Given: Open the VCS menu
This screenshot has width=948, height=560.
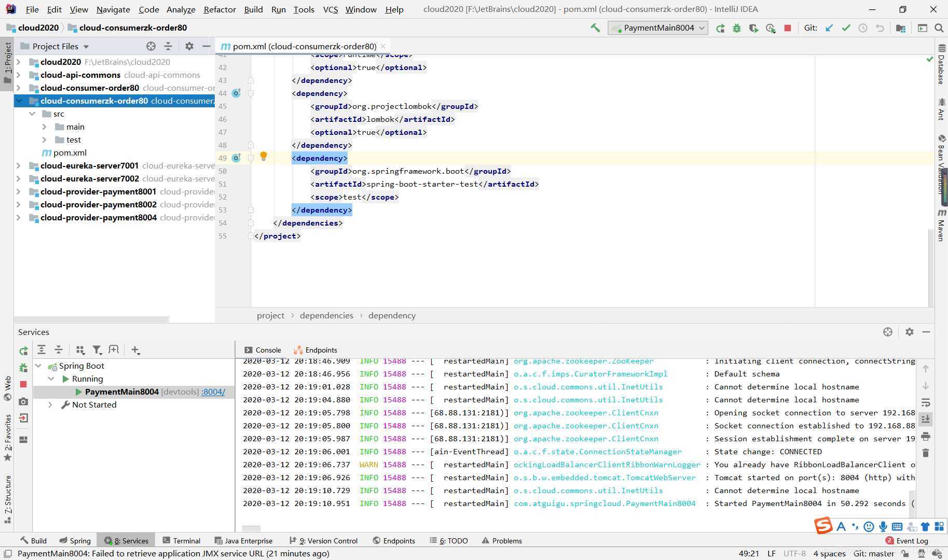Looking at the screenshot, I should click(x=331, y=9).
